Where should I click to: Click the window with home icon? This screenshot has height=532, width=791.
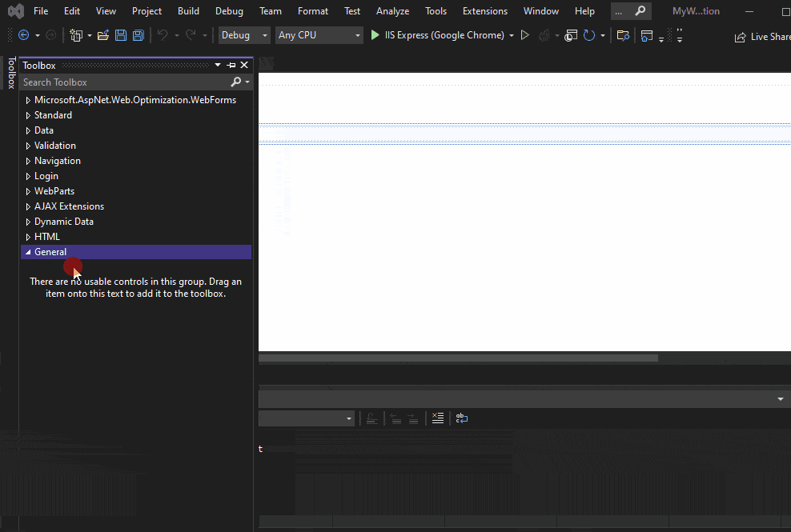coord(647,36)
